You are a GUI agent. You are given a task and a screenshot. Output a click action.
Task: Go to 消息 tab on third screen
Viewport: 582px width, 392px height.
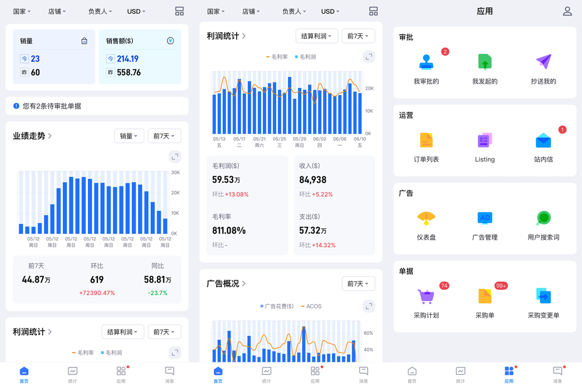(557, 375)
